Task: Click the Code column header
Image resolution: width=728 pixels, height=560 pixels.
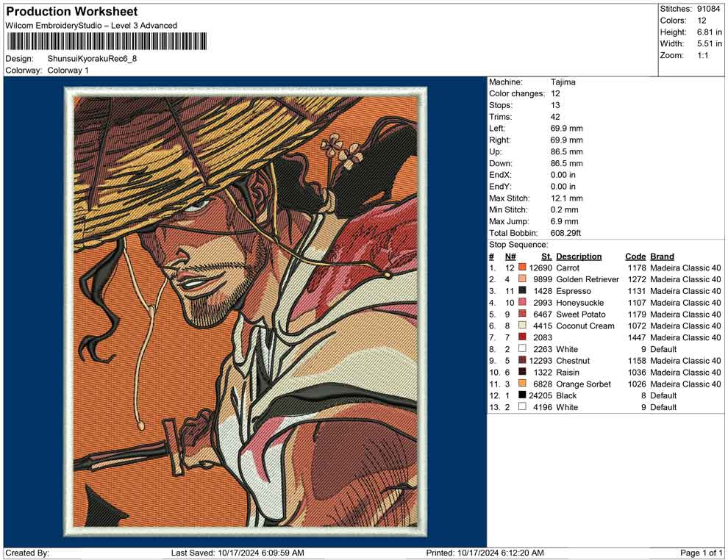Action: point(635,256)
